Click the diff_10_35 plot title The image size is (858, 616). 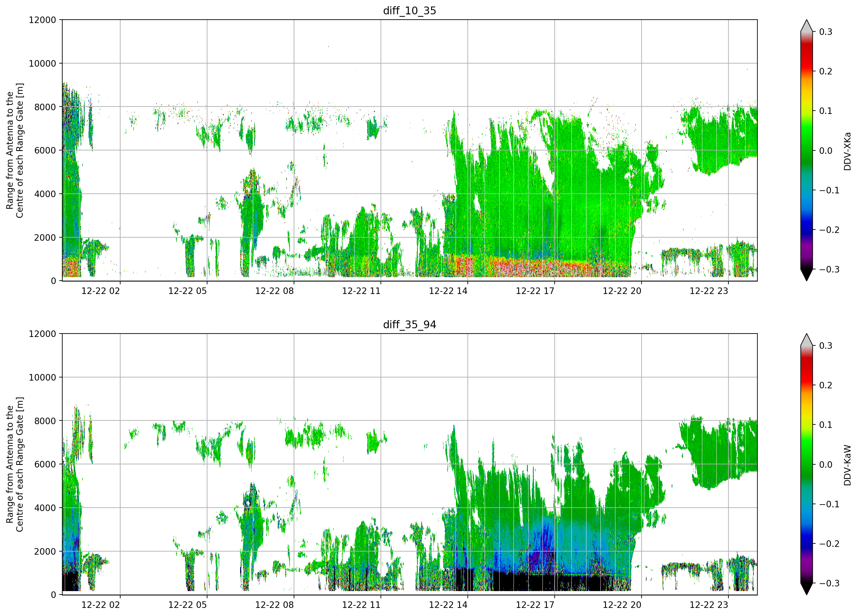click(x=409, y=11)
